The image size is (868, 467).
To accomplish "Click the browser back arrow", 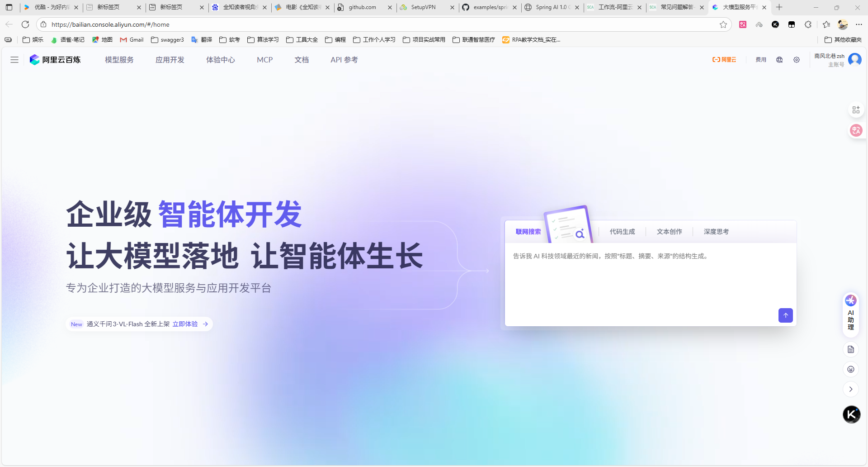I will pyautogui.click(x=9, y=24).
